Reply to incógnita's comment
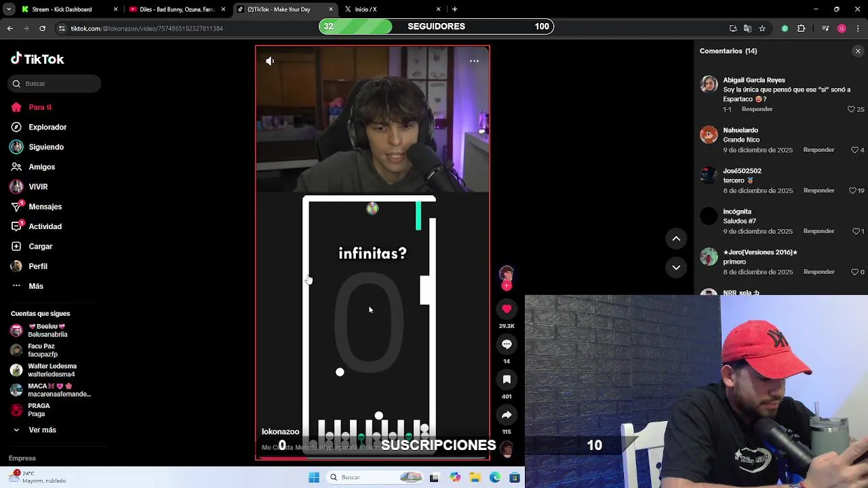The image size is (868, 488). [818, 231]
